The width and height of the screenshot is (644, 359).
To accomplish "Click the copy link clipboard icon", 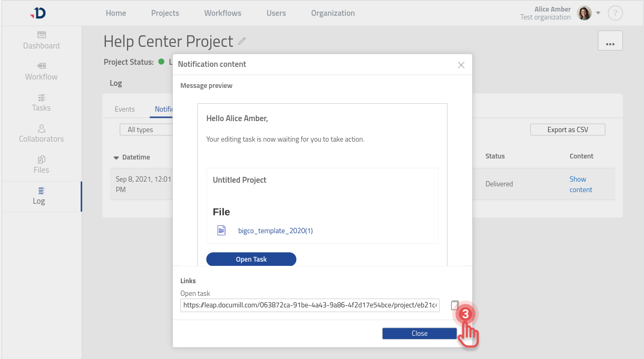I will (454, 305).
